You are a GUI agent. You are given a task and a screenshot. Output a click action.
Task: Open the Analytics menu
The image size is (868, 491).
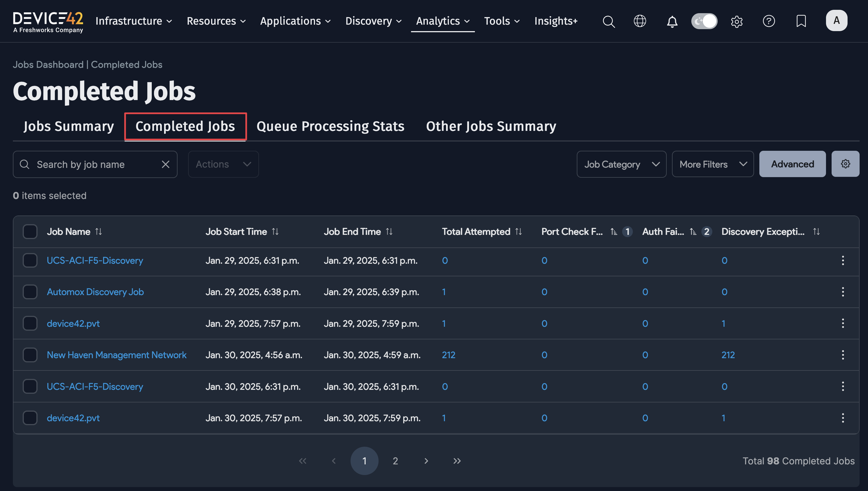coord(443,21)
